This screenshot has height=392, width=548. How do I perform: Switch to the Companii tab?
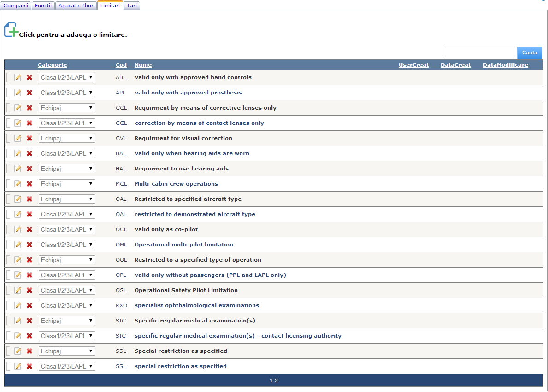pos(16,6)
